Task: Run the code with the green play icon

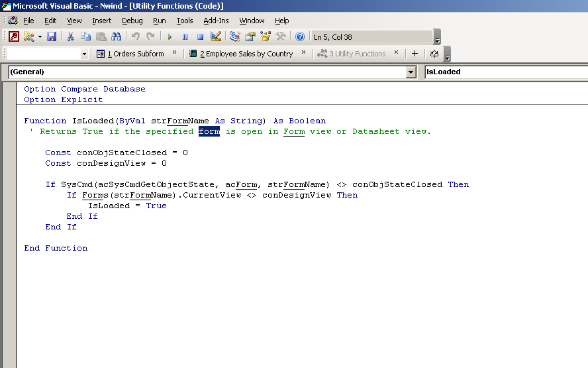Action: (x=170, y=37)
